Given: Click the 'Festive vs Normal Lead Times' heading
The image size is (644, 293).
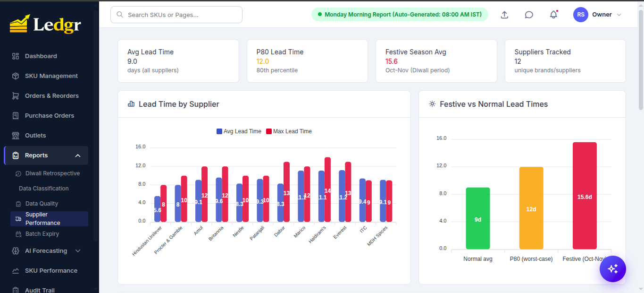Looking at the screenshot, I should (x=493, y=104).
